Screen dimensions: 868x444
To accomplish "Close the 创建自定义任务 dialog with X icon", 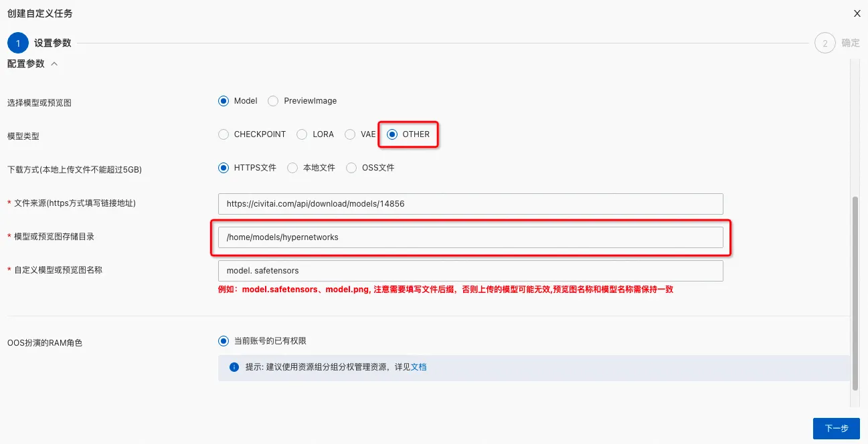I will [x=857, y=13].
